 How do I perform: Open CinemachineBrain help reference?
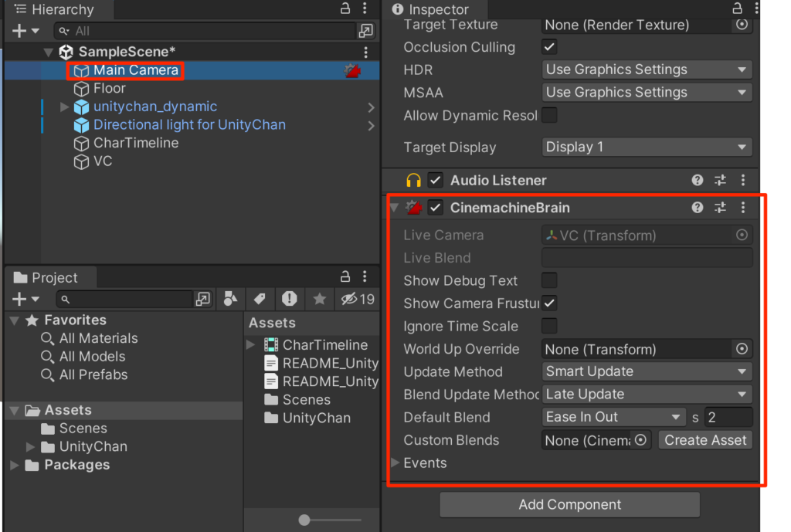(698, 207)
